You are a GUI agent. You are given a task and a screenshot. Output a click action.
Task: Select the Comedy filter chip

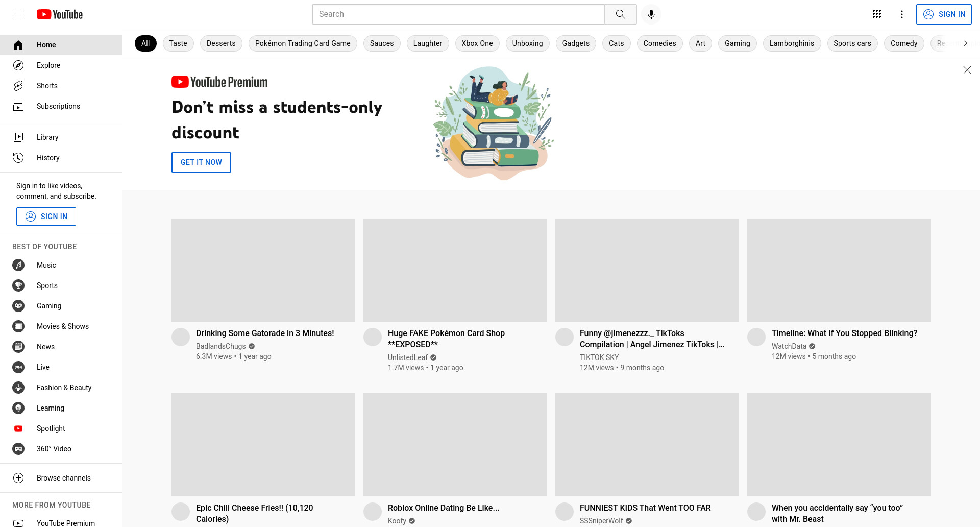tap(904, 43)
